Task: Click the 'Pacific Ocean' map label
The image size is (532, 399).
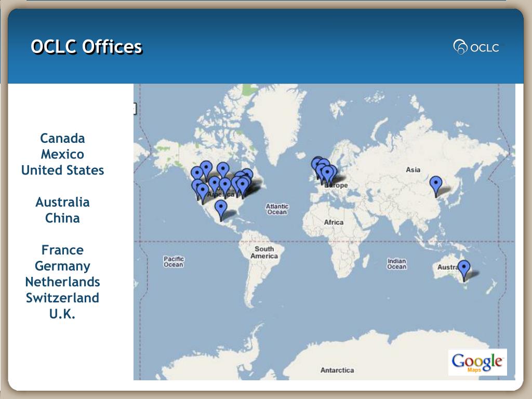Action: click(174, 262)
